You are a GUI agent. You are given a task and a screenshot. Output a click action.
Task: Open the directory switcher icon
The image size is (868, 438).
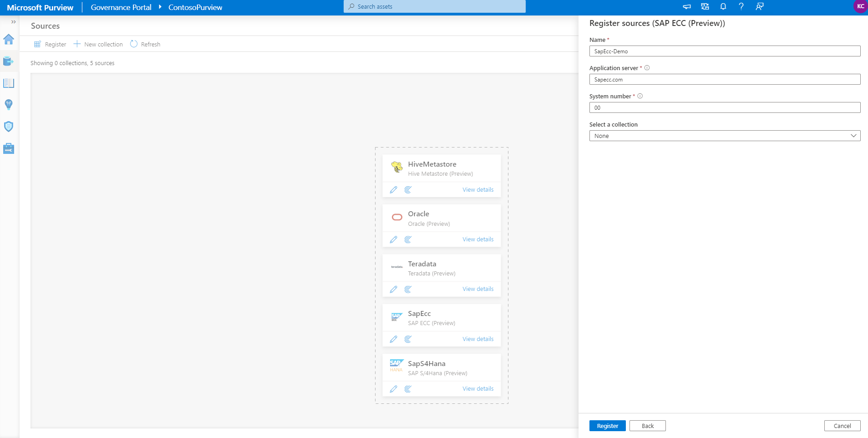[x=705, y=6]
